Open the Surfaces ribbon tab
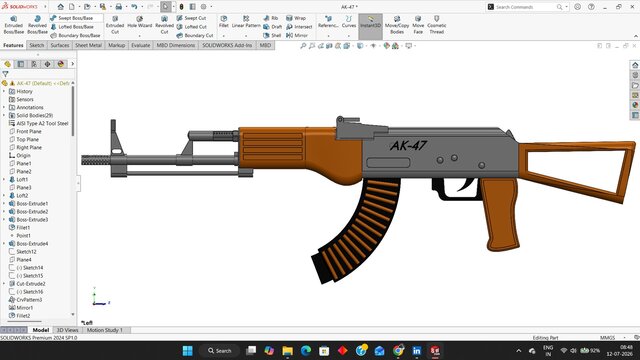Image resolution: width=640 pixels, height=360 pixels. 60,45
